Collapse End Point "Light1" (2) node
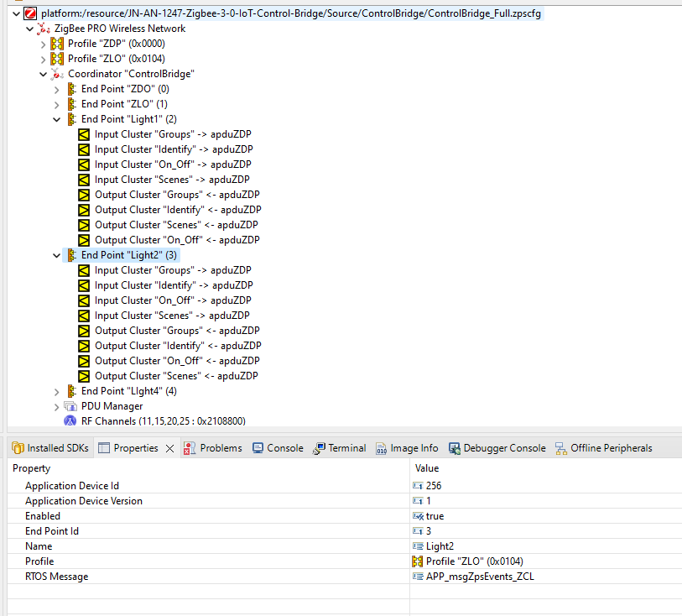Image resolution: width=682 pixels, height=616 pixels. pyautogui.click(x=56, y=120)
